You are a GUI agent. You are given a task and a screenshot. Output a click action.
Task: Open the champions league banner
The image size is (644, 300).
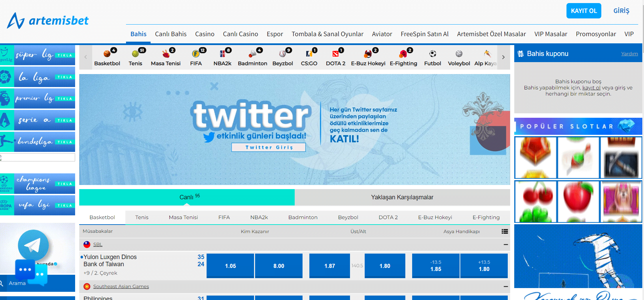[x=38, y=184]
